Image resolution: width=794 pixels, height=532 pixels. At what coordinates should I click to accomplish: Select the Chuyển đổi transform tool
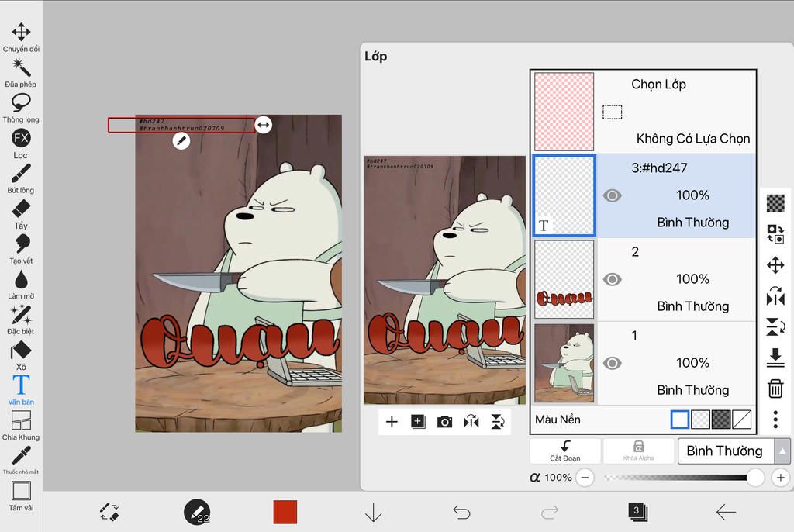coord(21,37)
